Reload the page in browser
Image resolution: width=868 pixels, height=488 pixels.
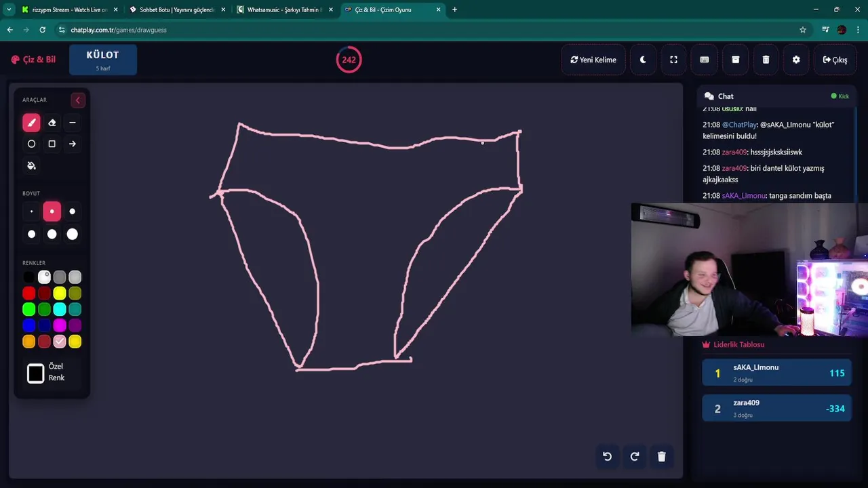(x=42, y=30)
